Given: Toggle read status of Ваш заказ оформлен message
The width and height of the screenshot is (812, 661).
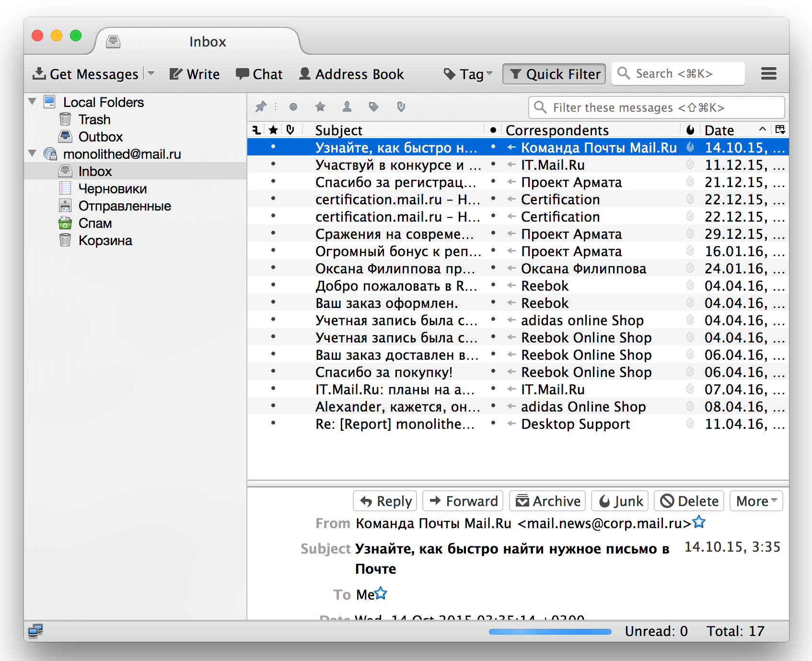Looking at the screenshot, I should point(493,303).
